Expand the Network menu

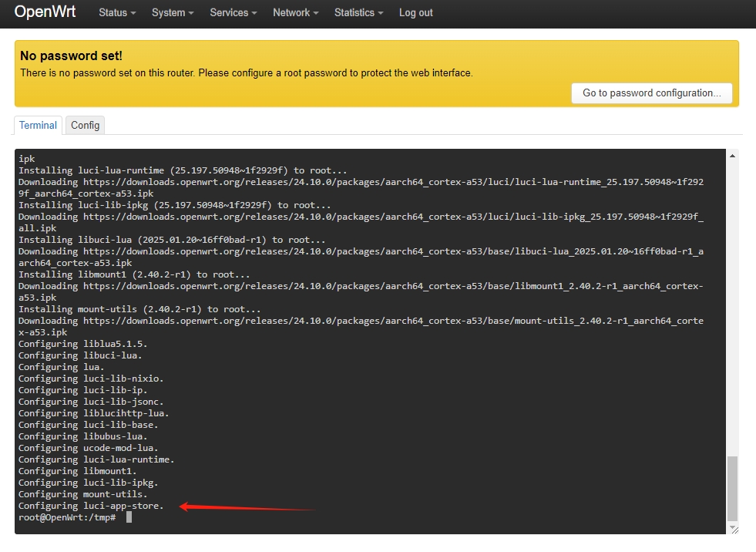[x=296, y=13]
